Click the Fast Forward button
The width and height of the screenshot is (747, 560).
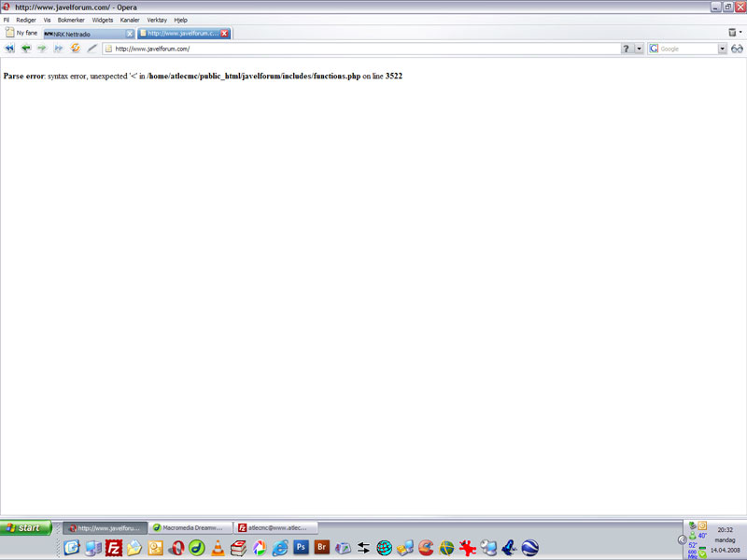pos(58,49)
